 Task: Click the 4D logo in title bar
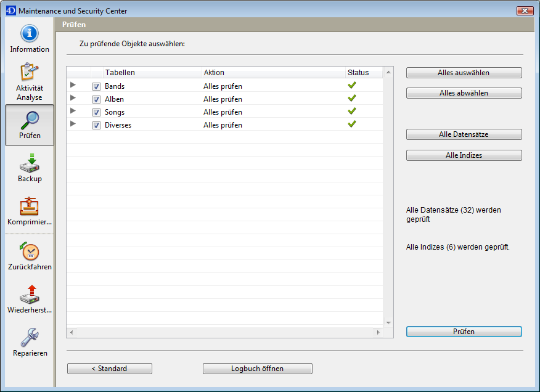click(10, 10)
